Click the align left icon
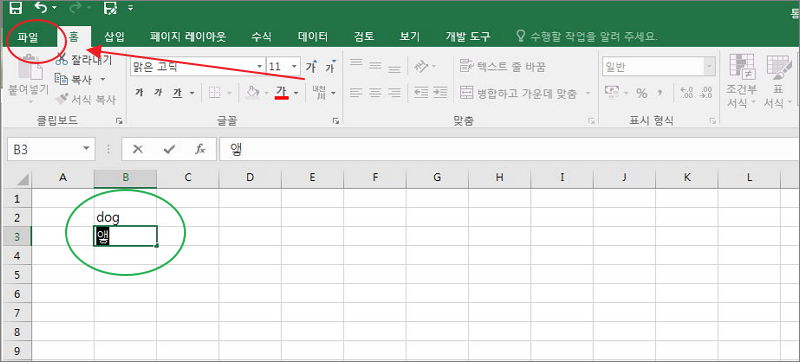Screen dimensions: 800x362 (x=356, y=93)
